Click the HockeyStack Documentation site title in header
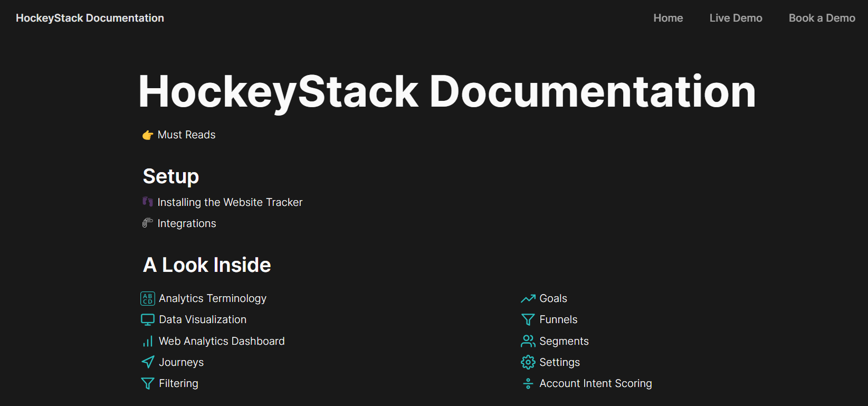The height and width of the screenshot is (406, 868). coord(90,18)
